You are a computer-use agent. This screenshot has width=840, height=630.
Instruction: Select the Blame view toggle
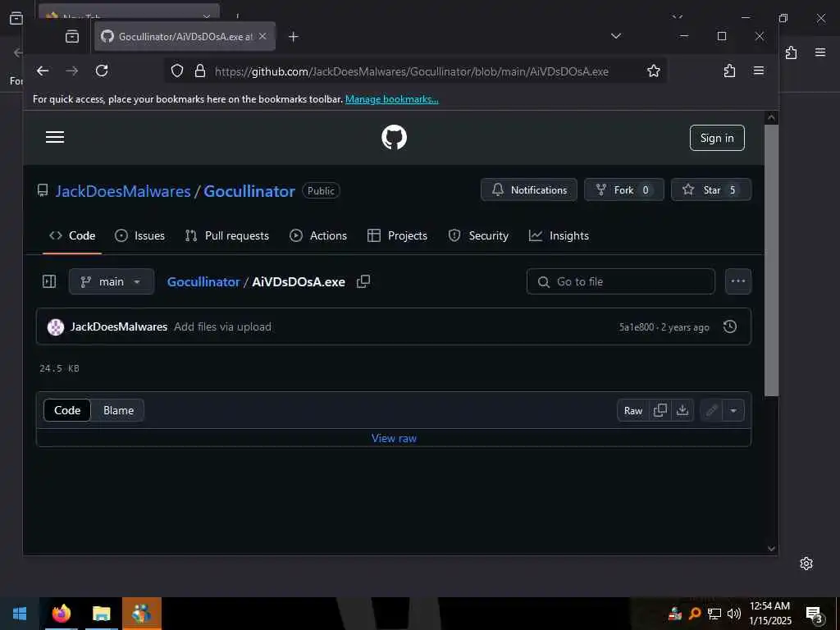click(118, 410)
